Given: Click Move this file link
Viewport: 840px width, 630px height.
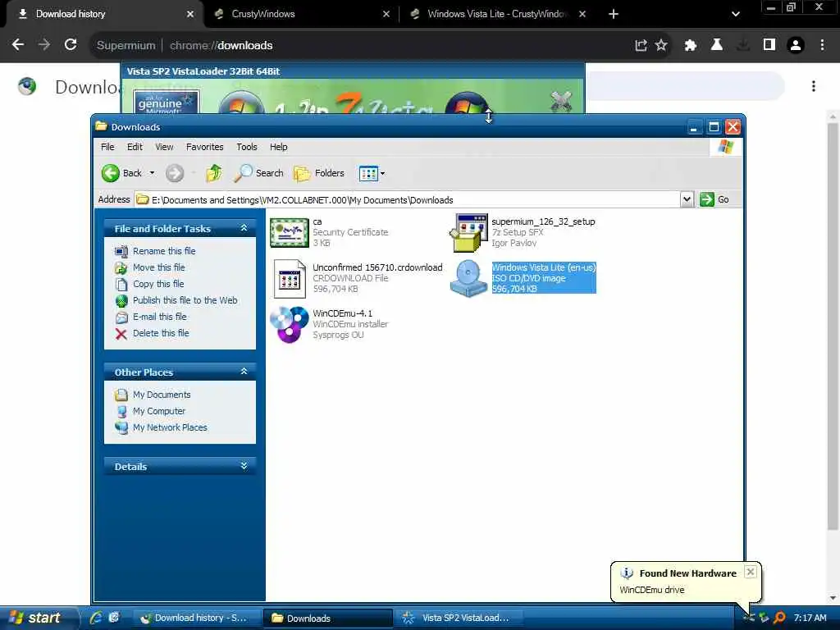Looking at the screenshot, I should click(x=158, y=267).
